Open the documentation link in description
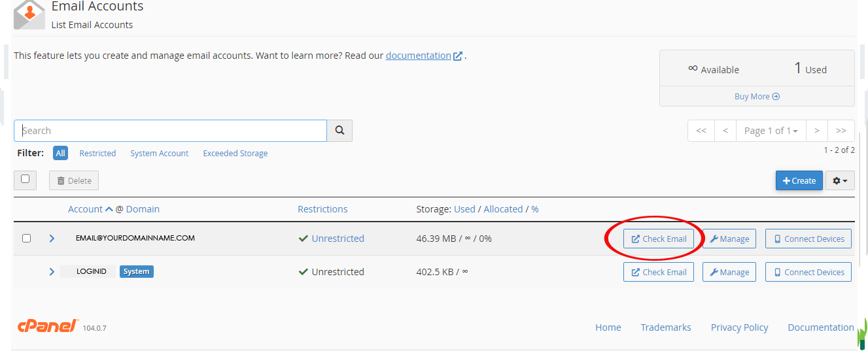Image resolution: width=868 pixels, height=351 pixels. coord(418,56)
